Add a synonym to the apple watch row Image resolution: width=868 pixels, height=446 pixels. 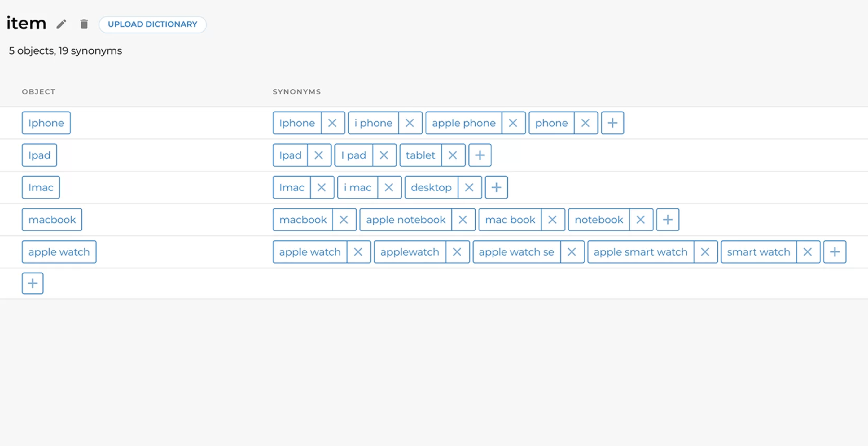834,252
